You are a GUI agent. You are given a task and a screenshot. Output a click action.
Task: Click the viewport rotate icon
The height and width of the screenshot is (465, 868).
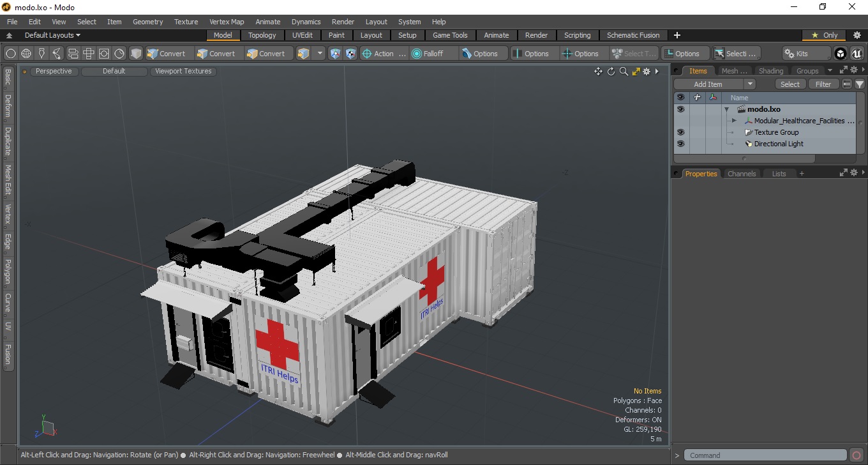pos(611,72)
